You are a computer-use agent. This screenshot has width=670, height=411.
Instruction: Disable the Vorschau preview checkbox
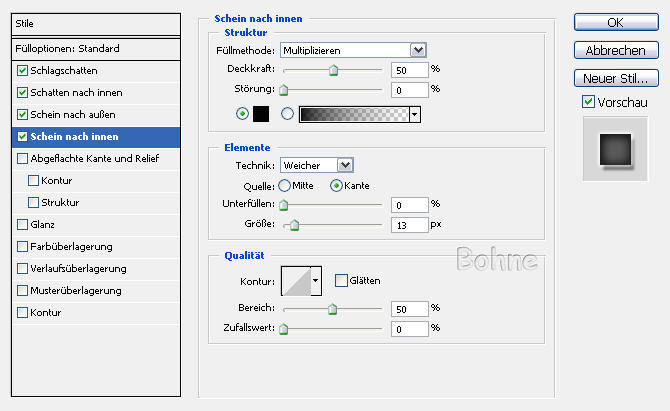[588, 102]
